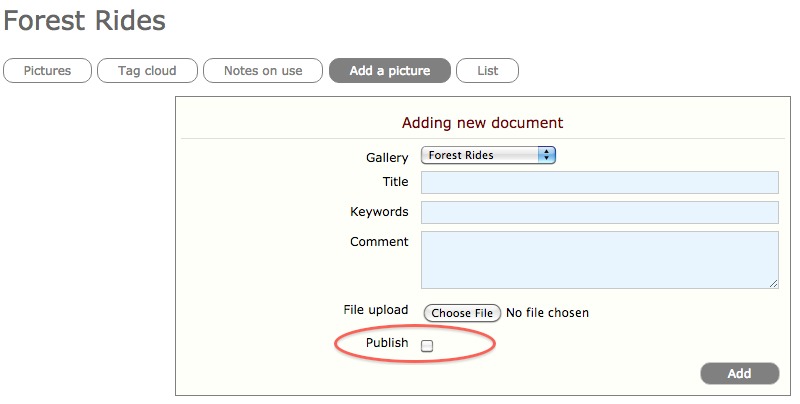This screenshot has width=800, height=404.
Task: Click the Adding new document heading
Action: (482, 123)
